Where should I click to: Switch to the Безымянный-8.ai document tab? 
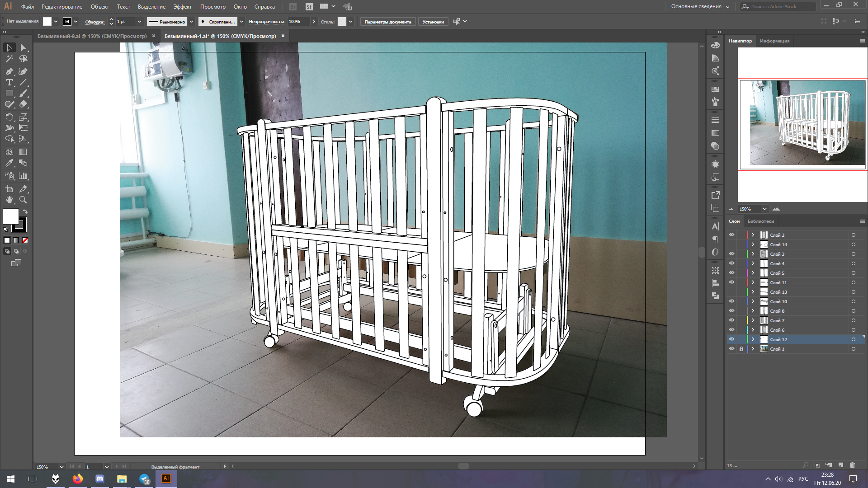tap(92, 36)
